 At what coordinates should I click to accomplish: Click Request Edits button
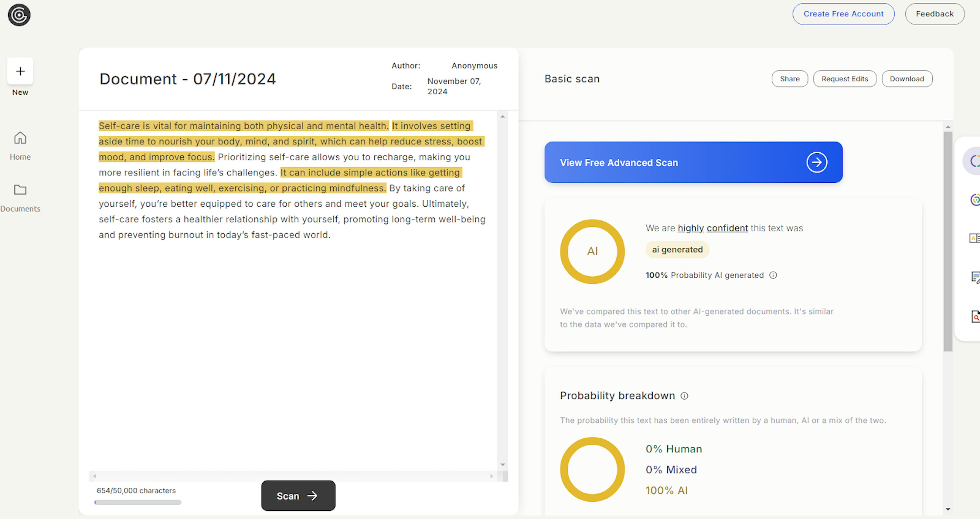click(x=844, y=79)
